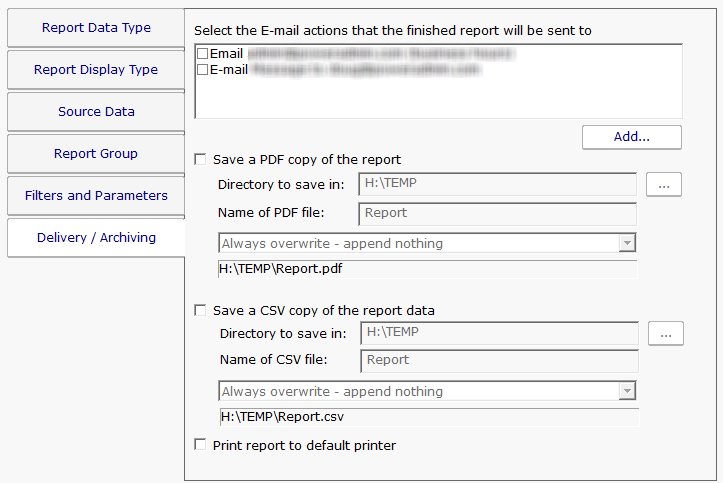Browse for the PDF save directory
The height and width of the screenshot is (483, 723).
click(664, 184)
